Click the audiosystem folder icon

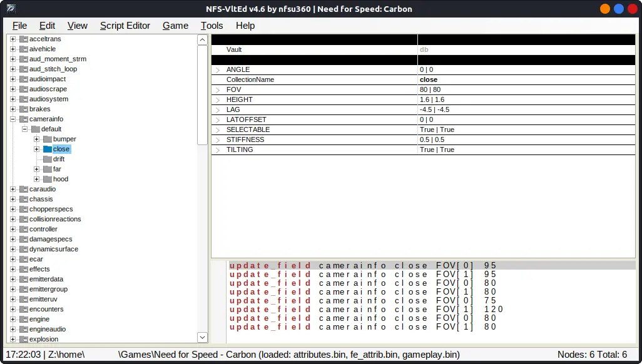point(24,99)
